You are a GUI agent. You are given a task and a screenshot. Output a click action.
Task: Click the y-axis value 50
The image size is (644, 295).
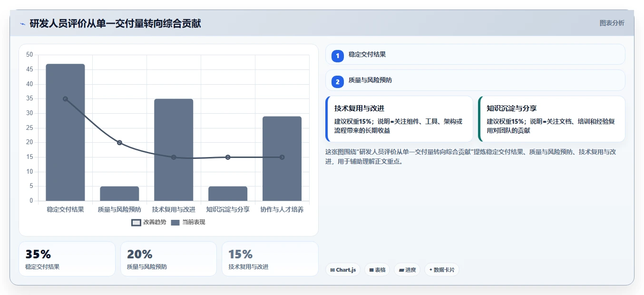pos(29,55)
